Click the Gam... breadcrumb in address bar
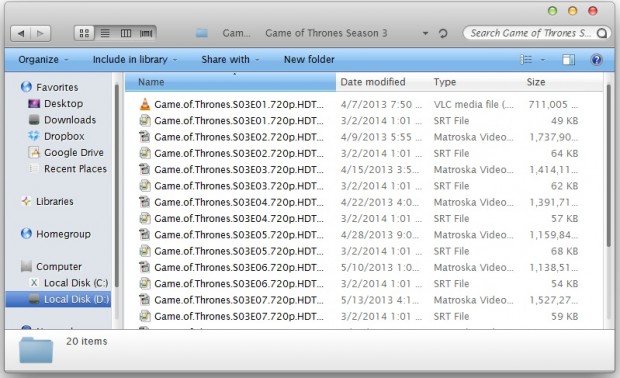 (236, 33)
